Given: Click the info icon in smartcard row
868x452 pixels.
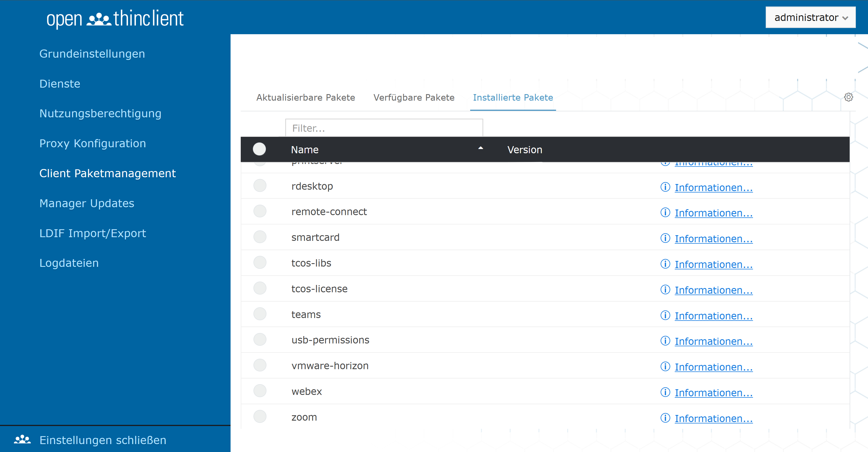Looking at the screenshot, I should pyautogui.click(x=665, y=238).
